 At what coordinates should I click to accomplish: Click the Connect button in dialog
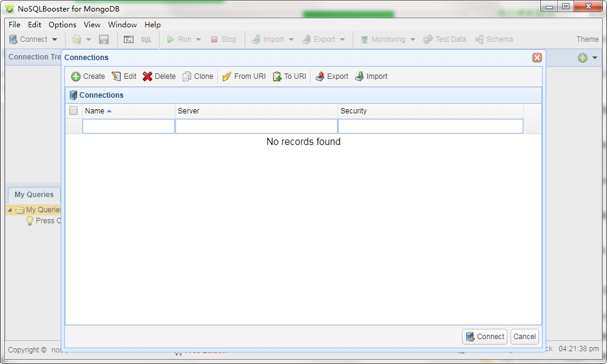484,337
